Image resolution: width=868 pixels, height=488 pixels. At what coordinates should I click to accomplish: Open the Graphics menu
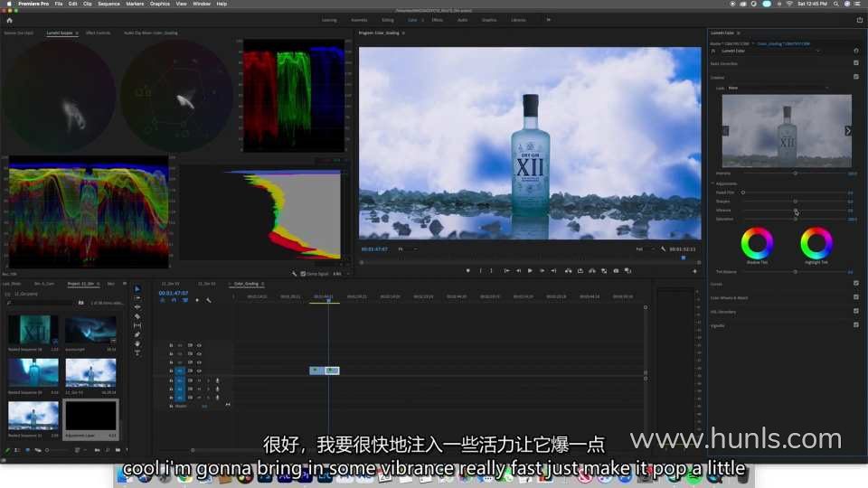pyautogui.click(x=160, y=4)
